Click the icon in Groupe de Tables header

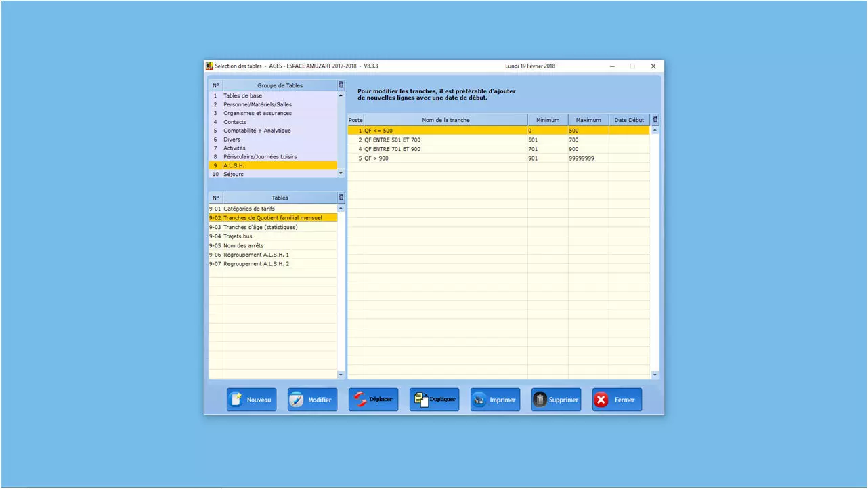tap(341, 85)
